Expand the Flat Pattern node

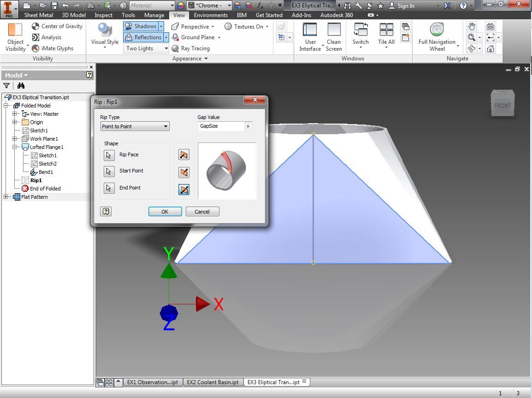click(6, 197)
